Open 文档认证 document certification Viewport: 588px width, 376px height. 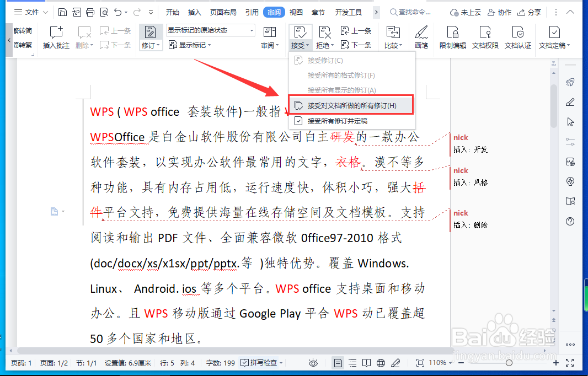tap(518, 37)
